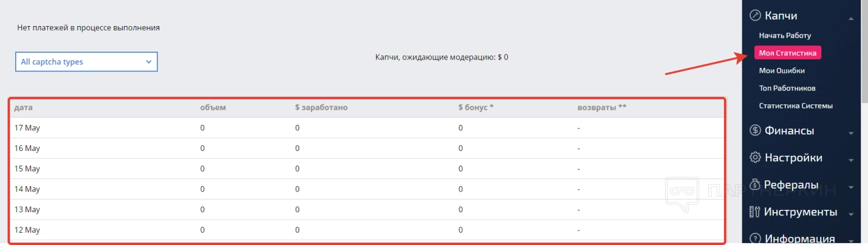The height and width of the screenshot is (245, 868).
Task: Expand the Инструменты section arrow
Action: pos(851,214)
